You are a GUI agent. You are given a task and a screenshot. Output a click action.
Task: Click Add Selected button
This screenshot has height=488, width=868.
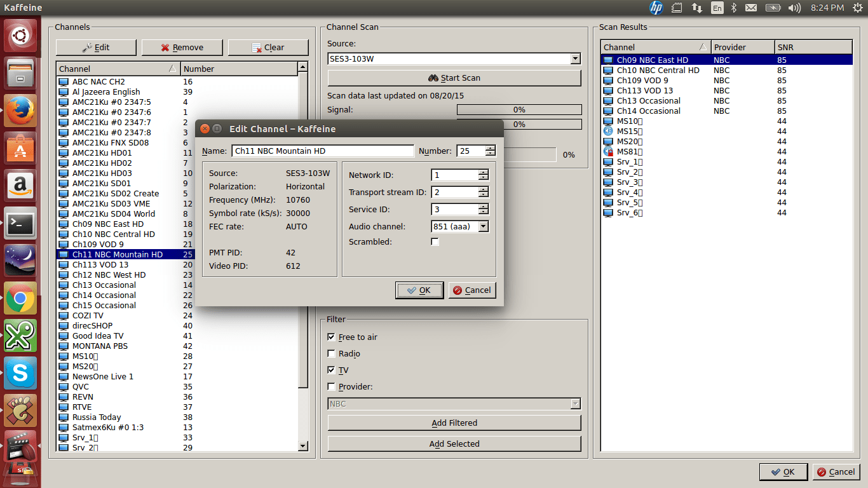tap(454, 444)
